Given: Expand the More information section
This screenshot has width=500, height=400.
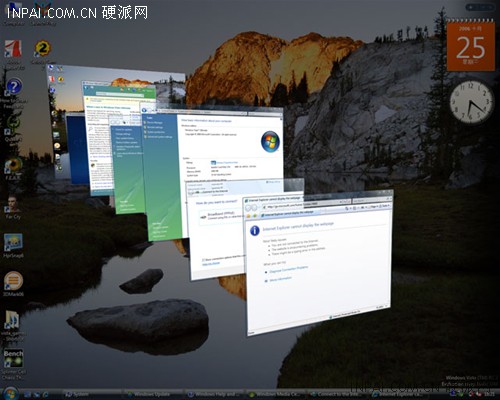Looking at the screenshot, I should [x=280, y=279].
